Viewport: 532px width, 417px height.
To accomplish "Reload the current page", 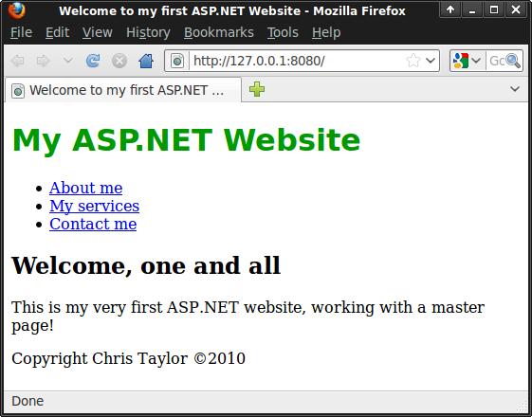I will 93,61.
